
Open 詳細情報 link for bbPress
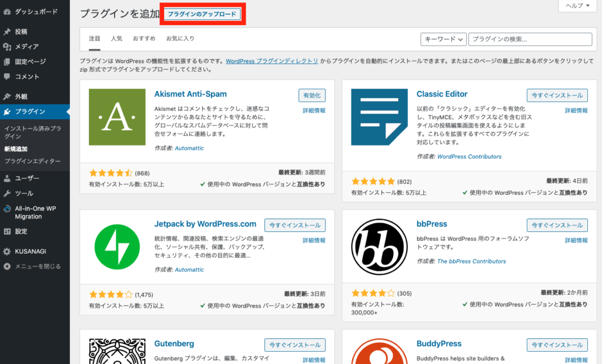click(576, 240)
